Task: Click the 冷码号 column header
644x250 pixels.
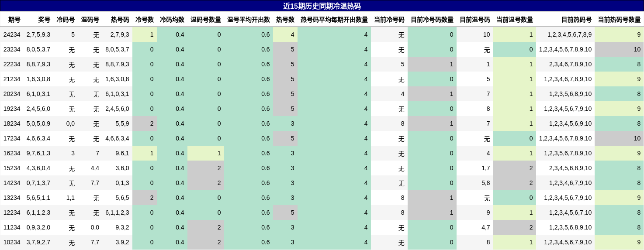Action: (66, 20)
